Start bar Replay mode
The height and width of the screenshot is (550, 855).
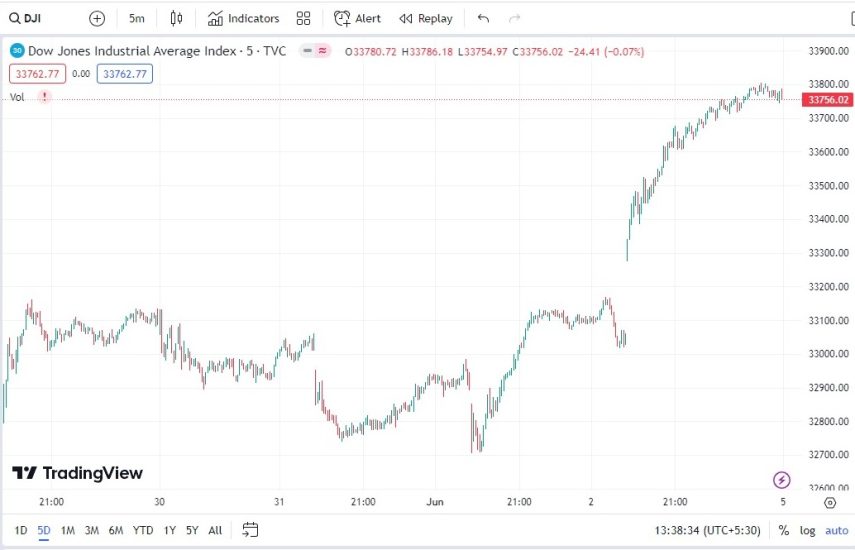426,18
